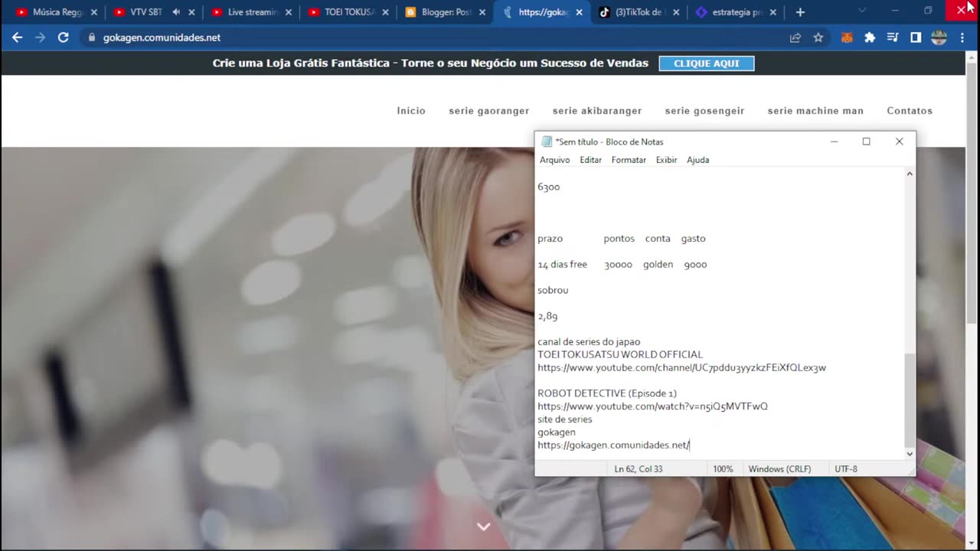The image size is (980, 551).
Task: Open Notepad's Exibir menu
Action: tap(666, 160)
